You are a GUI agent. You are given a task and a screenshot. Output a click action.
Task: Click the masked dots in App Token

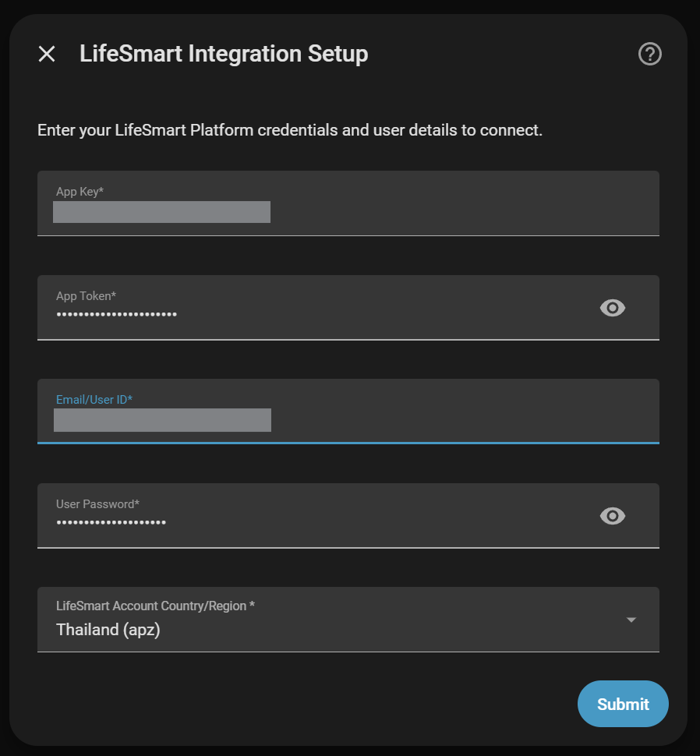click(x=117, y=314)
